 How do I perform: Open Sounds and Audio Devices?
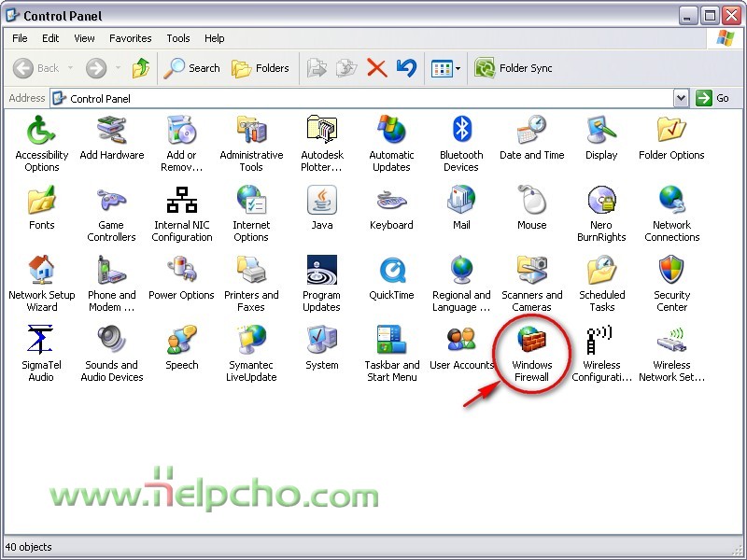tap(111, 354)
